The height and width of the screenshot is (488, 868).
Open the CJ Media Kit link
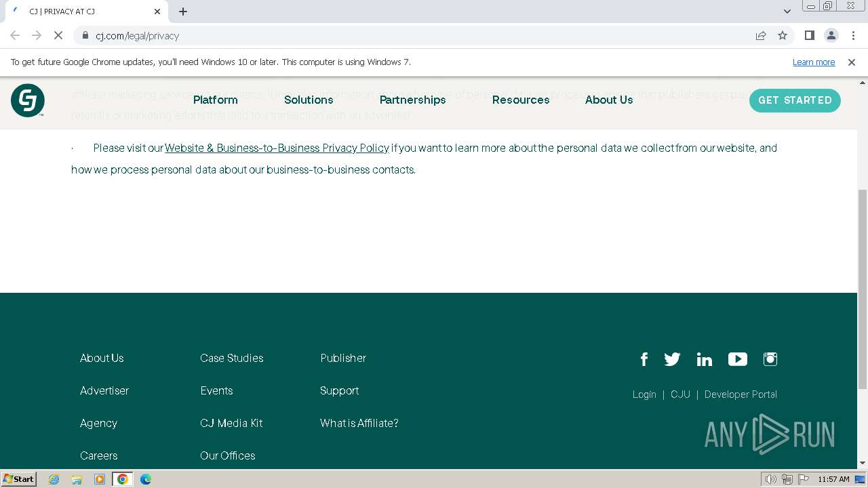point(231,423)
